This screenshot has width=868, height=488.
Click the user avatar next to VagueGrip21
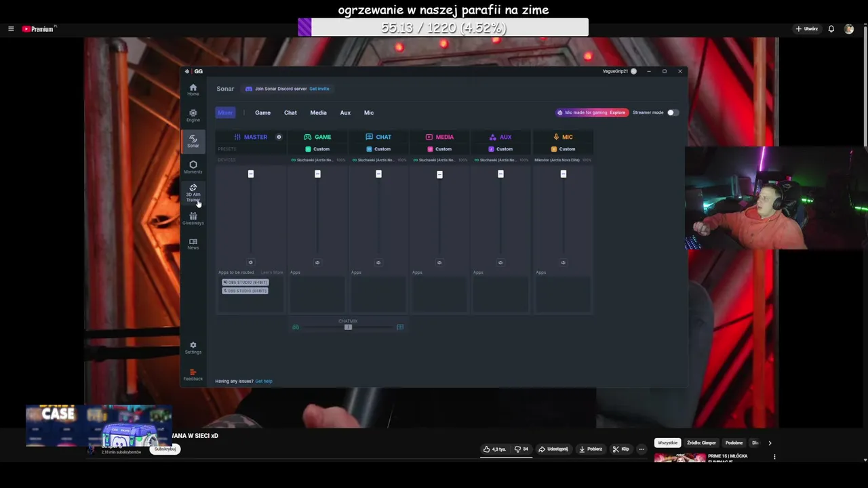coord(633,71)
